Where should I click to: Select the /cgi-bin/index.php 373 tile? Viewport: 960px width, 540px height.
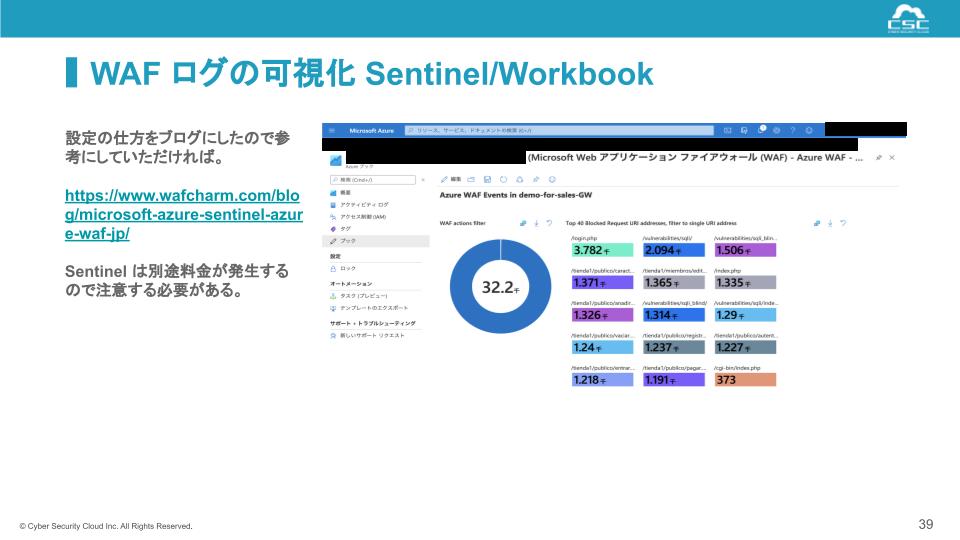745,380
